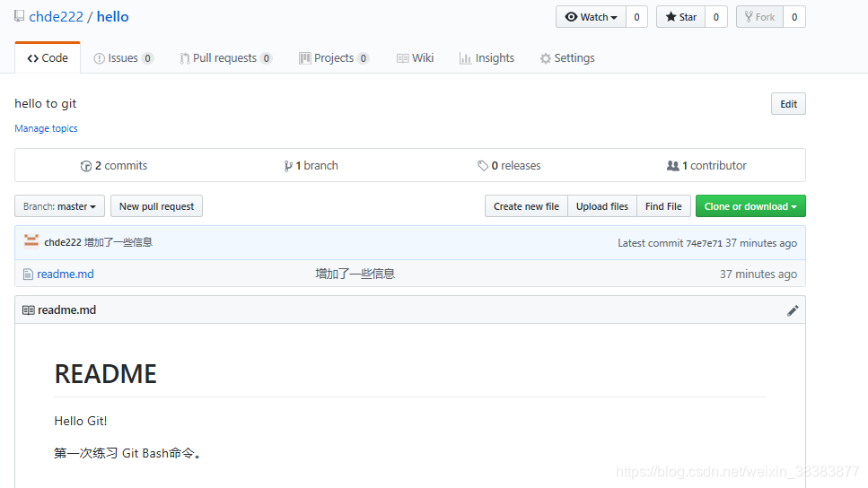The image size is (868, 488).
Task: Open the chde222 user profile link
Action: click(56, 17)
